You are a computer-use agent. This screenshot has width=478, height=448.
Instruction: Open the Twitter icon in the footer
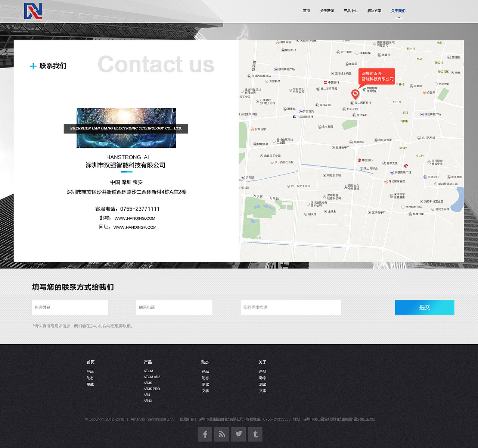[238, 434]
